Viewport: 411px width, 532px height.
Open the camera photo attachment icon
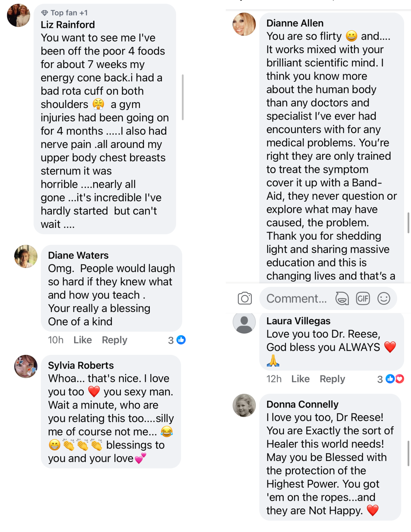coord(244,298)
